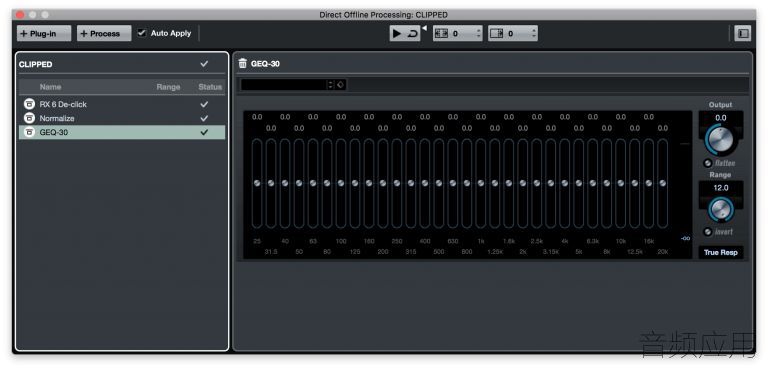Bypass the GEQ-30 process icon
768x369 pixels.
click(x=29, y=132)
